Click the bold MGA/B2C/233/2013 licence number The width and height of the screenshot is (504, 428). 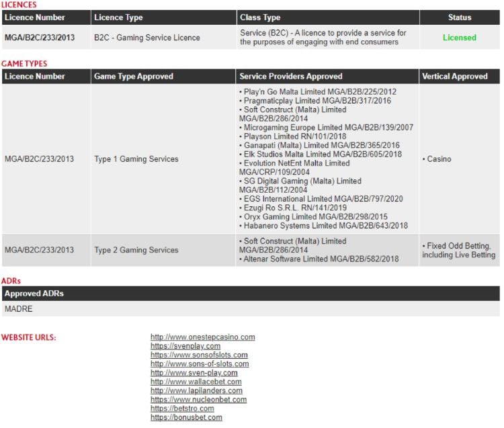40,38
